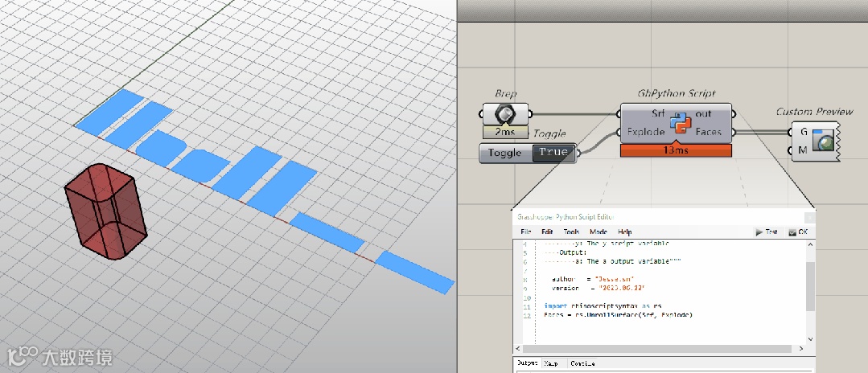This screenshot has width=868, height=373.
Task: Open the Tools menu in script editor
Action: (x=571, y=232)
